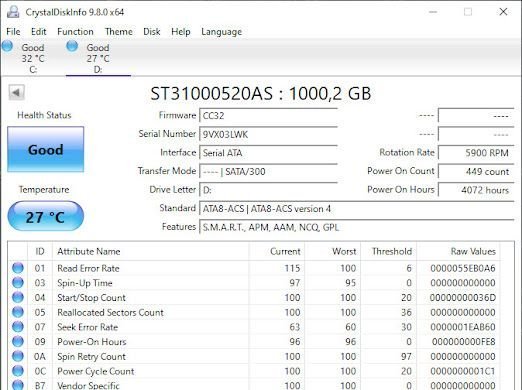Viewport: 522px width, 390px height.
Task: Click the Drive Letter field D:
Action: pyautogui.click(x=268, y=190)
